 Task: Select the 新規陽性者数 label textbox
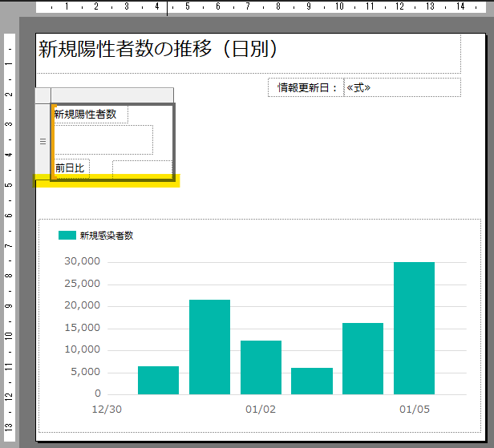click(86, 115)
